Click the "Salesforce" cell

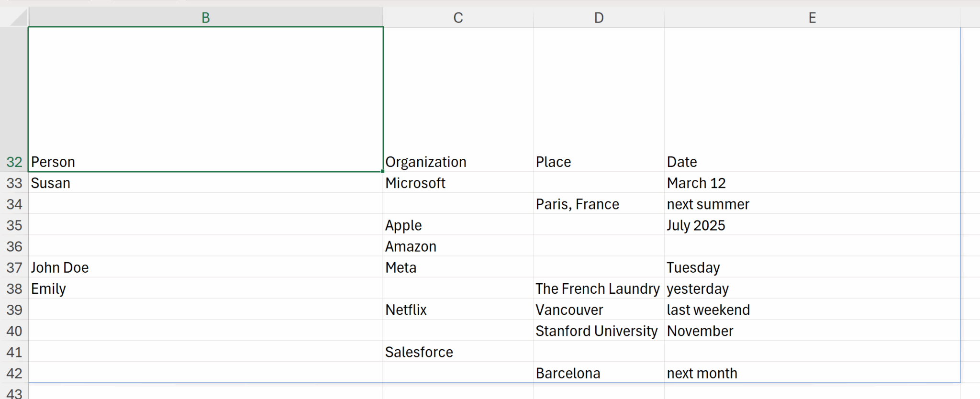pyautogui.click(x=458, y=351)
